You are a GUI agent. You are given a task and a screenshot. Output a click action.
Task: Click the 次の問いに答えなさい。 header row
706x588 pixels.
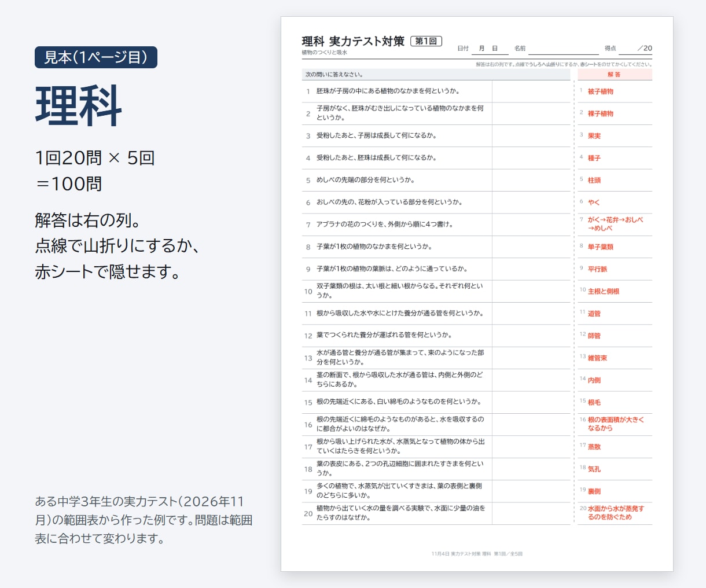(436, 75)
